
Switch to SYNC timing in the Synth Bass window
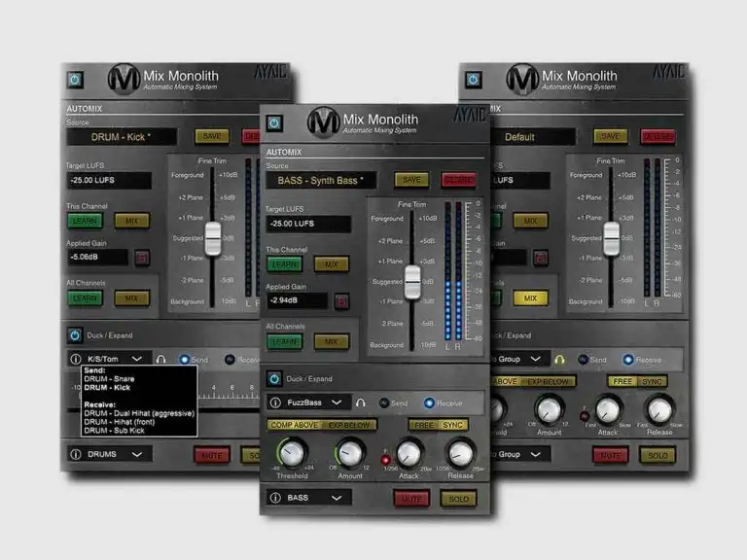click(x=453, y=425)
